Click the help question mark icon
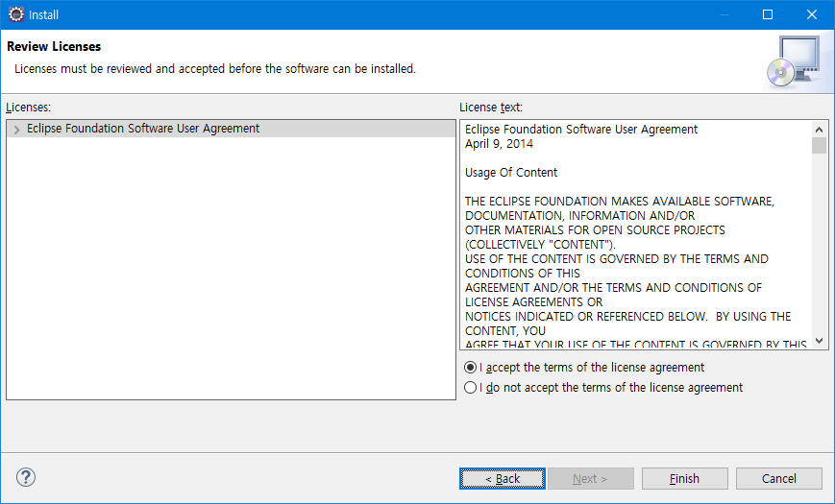 26,477
